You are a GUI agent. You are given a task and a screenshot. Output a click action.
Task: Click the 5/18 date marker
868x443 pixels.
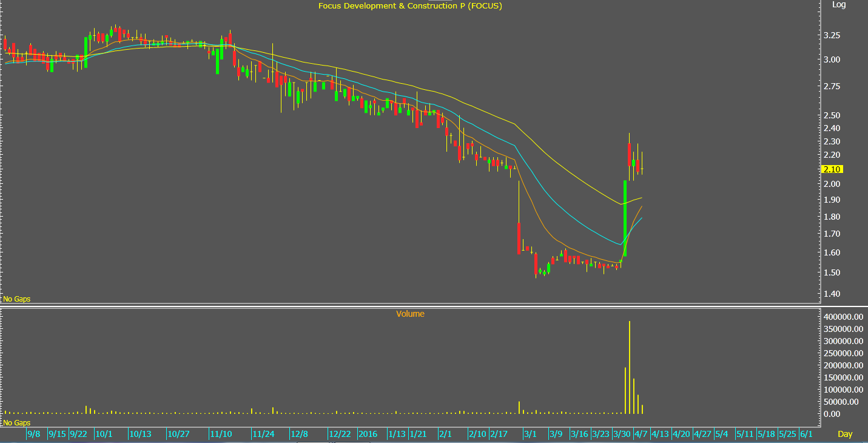pyautogui.click(x=767, y=434)
